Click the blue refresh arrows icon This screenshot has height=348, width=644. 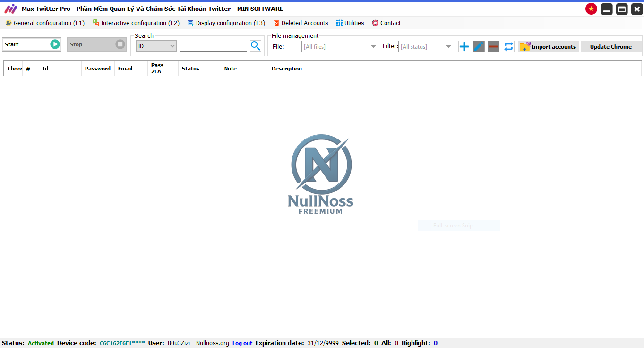(508, 46)
